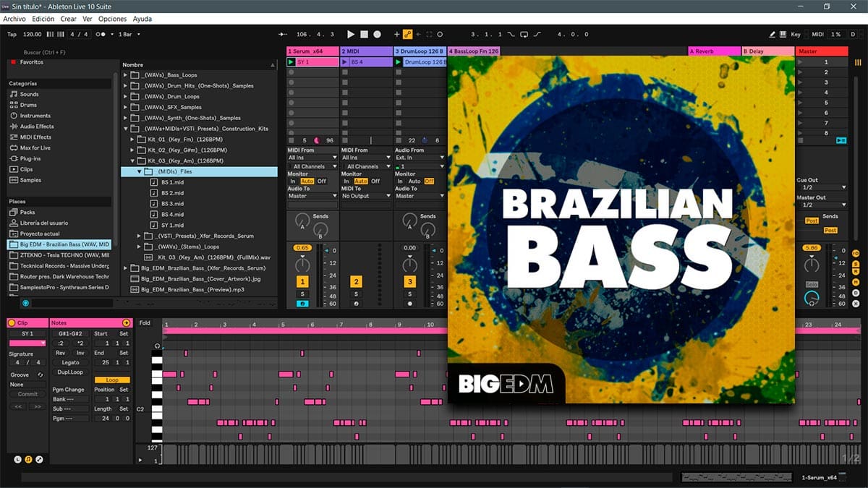
Task: Open Master Cue Out dropdown
Action: click(x=822, y=187)
